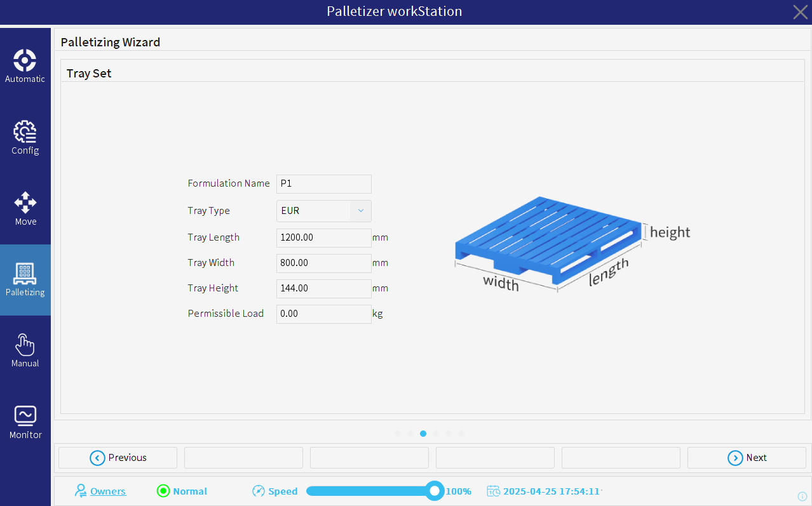Image resolution: width=812 pixels, height=506 pixels.
Task: Click the date-time 2025-04-25 17:54:11
Action: click(552, 491)
